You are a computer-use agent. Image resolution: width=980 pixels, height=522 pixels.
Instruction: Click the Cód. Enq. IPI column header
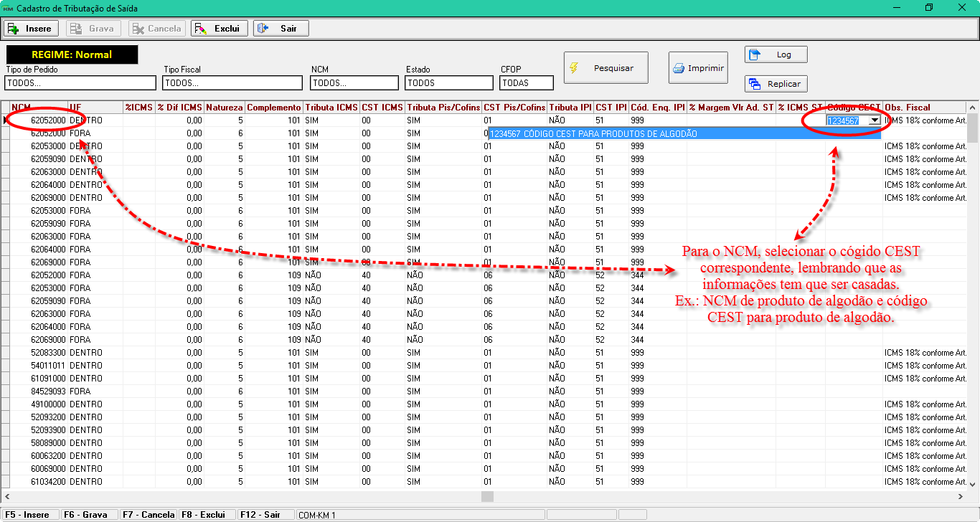tap(658, 108)
